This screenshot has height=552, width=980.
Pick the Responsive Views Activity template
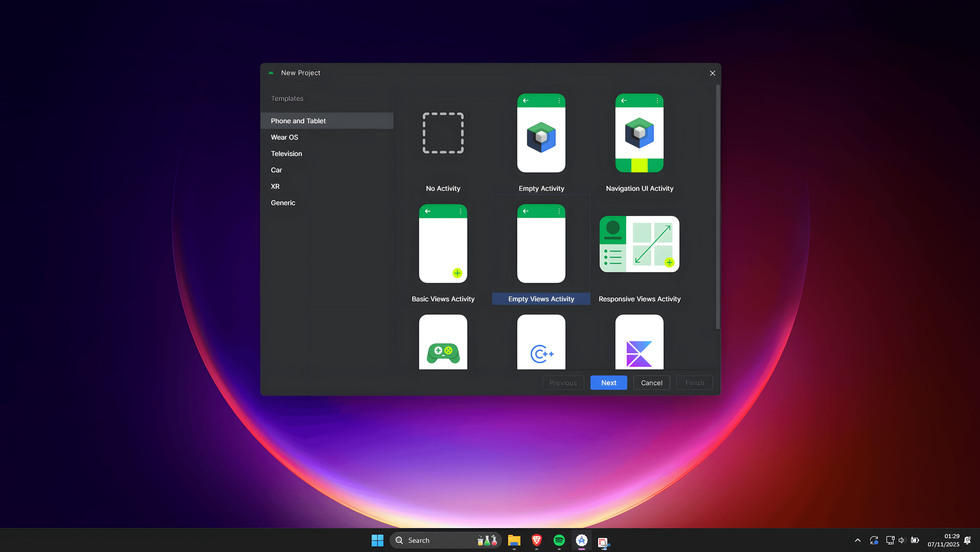pos(639,251)
